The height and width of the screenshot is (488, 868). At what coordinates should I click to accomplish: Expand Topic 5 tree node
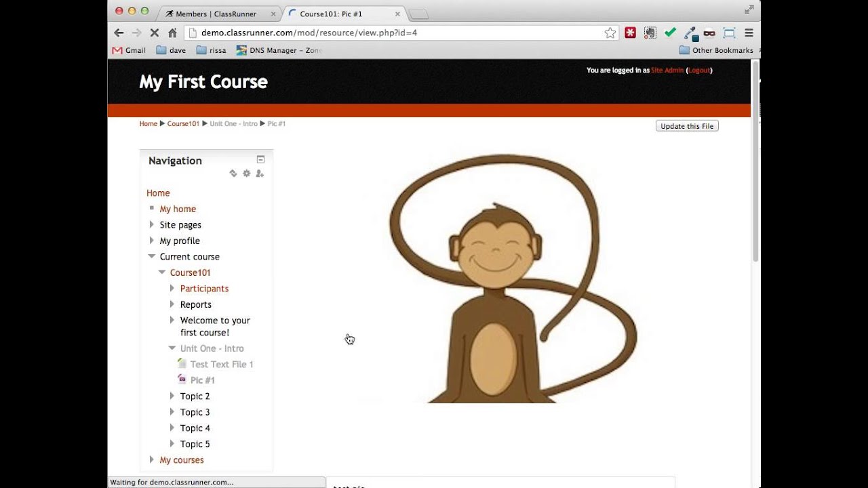tap(172, 444)
